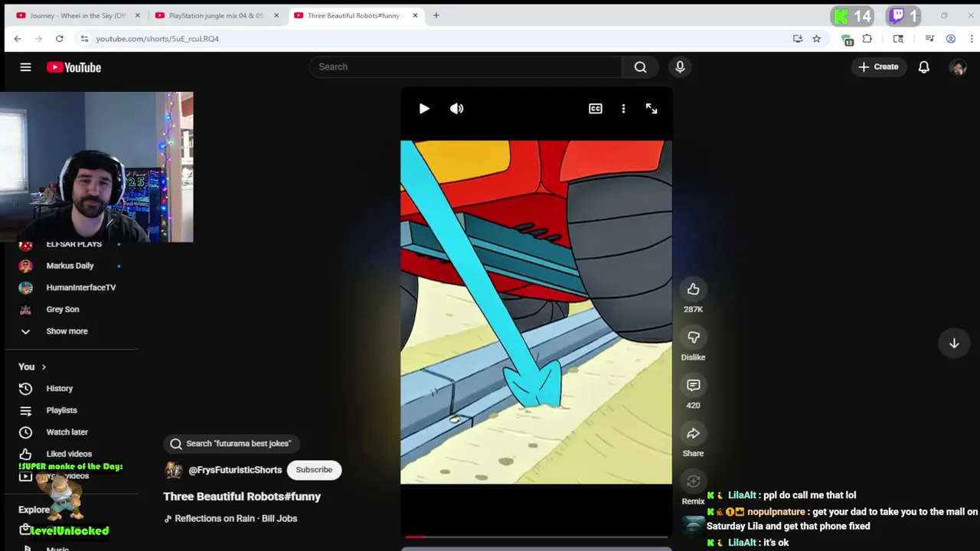The height and width of the screenshot is (551, 980).
Task: Select the Three Beautiful Robots tab
Action: pos(352,15)
